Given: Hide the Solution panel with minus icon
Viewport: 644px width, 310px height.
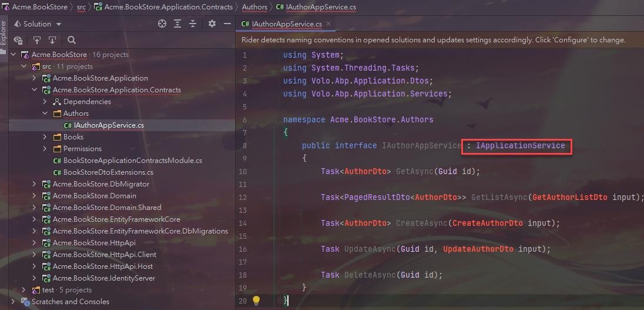Looking at the screenshot, I should point(226,24).
